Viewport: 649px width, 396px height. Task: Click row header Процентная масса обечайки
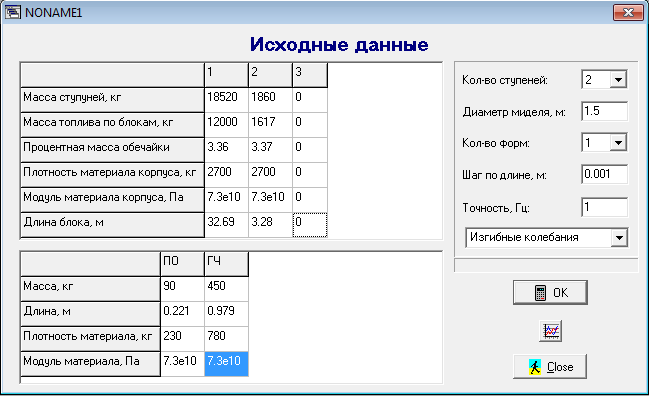click(x=112, y=149)
